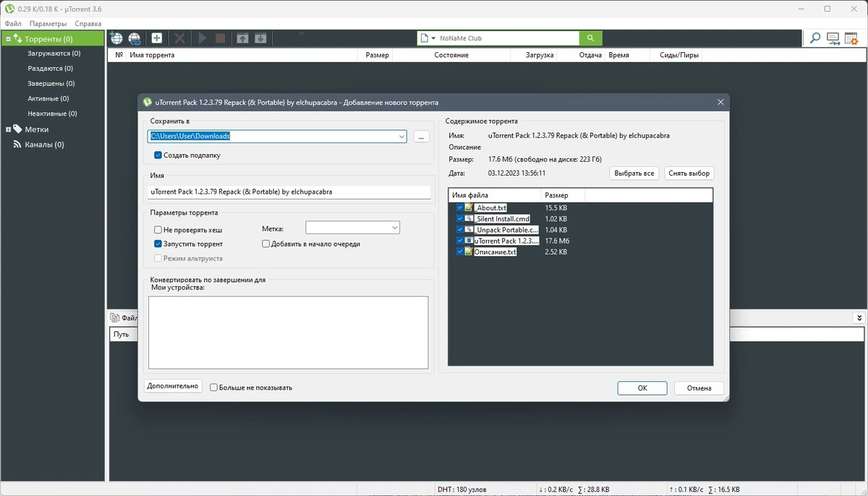868x496 pixels.
Task: Click the blue magnifier icon in top-right toolbar
Action: [815, 38]
